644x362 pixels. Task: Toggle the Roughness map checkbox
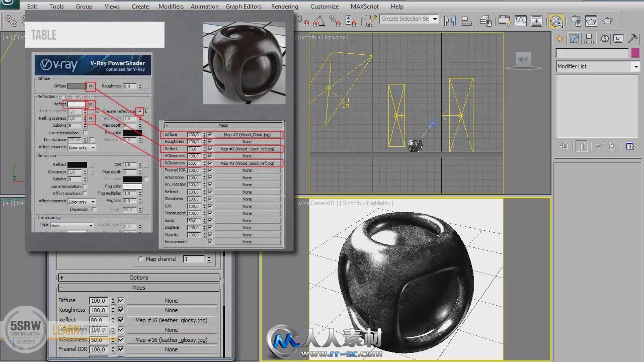coord(121,310)
